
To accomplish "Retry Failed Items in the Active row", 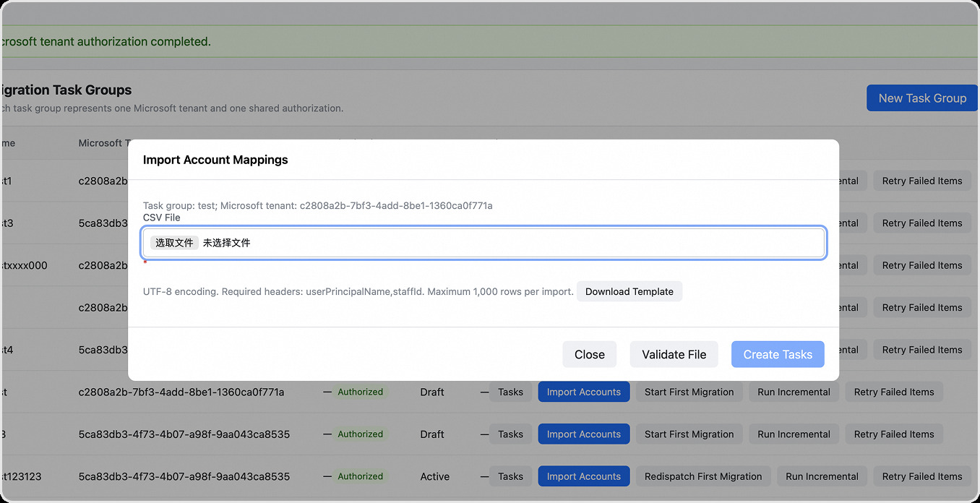I will (x=922, y=476).
